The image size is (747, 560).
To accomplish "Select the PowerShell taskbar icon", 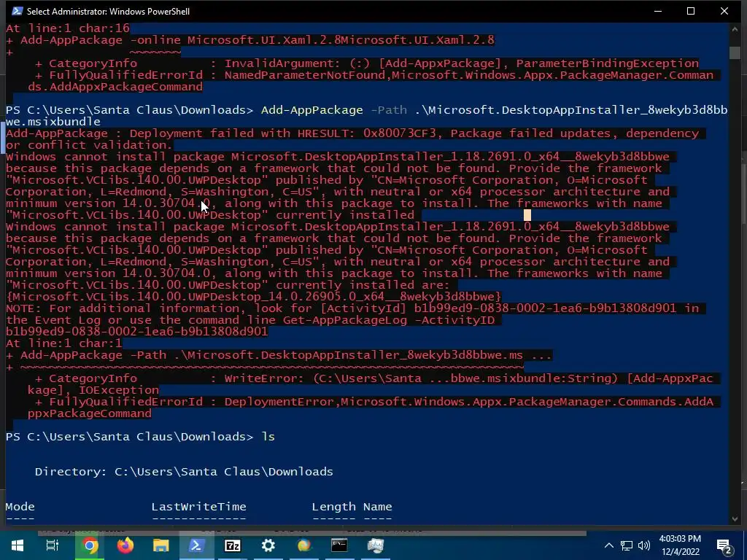I will click(197, 545).
